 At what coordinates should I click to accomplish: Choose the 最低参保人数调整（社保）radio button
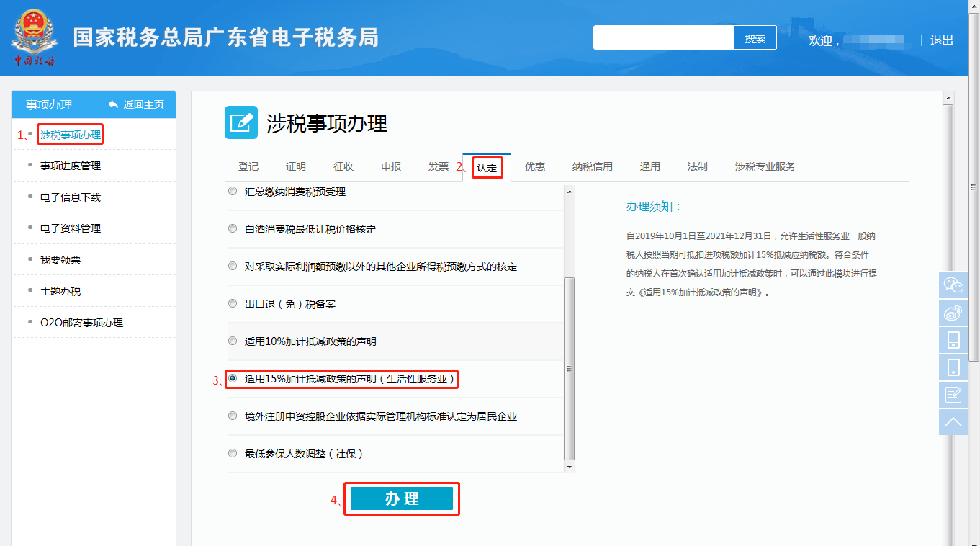232,453
